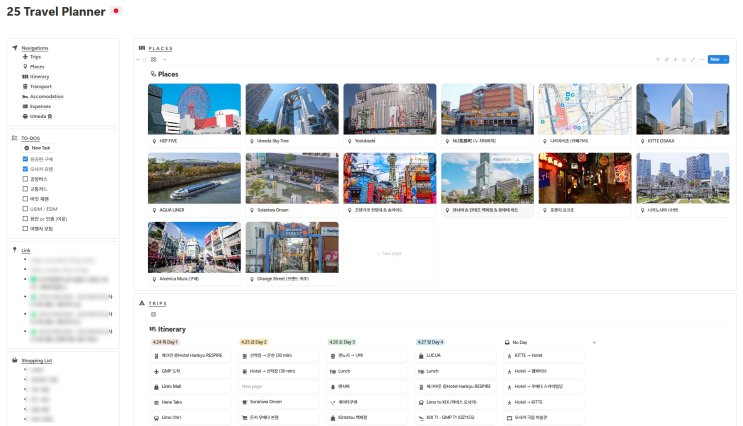This screenshot has height=426, width=743.
Task: Open the Navigations heading link
Action: (35, 48)
